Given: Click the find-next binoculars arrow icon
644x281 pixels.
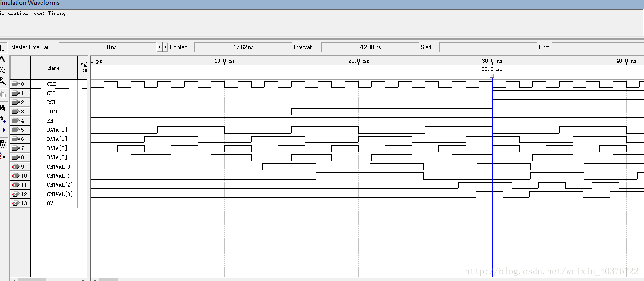Looking at the screenshot, I should (x=3, y=118).
